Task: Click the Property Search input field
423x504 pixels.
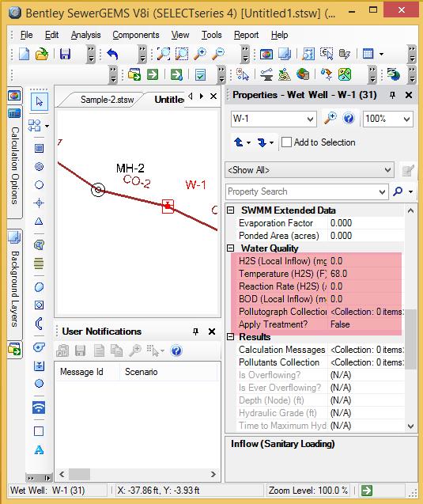Action: pos(302,191)
